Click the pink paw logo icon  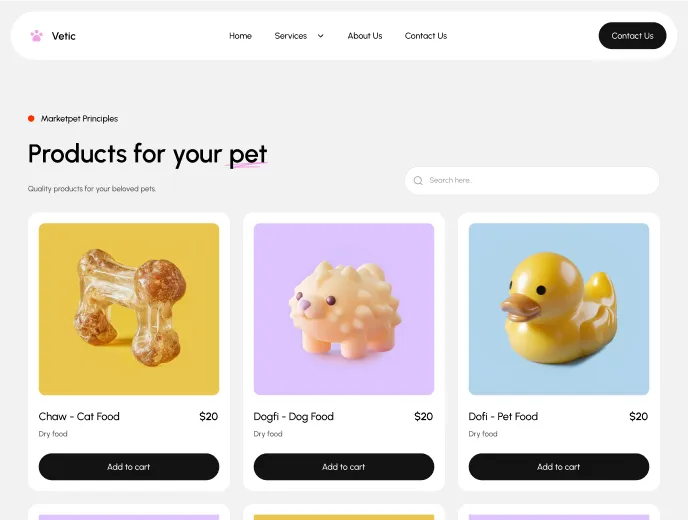tap(36, 36)
